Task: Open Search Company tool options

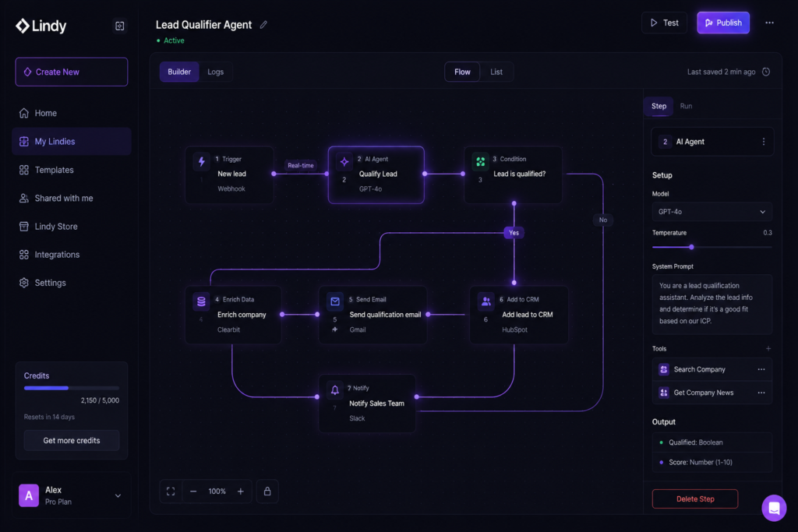Action: (x=761, y=369)
